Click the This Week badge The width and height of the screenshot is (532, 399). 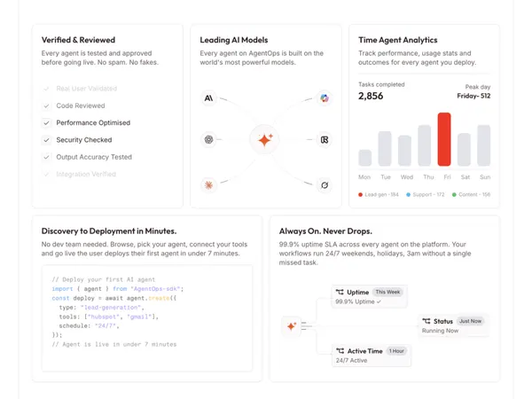[x=387, y=292]
